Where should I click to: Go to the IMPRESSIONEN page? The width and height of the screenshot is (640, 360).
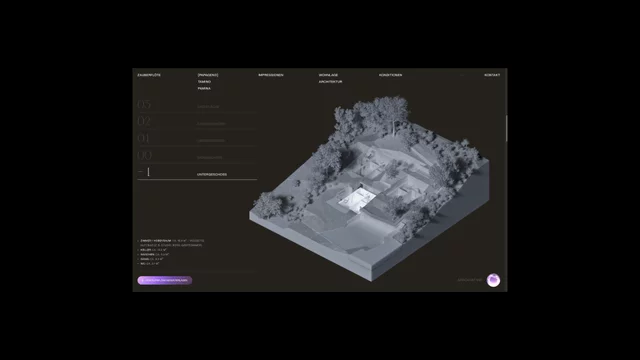[x=271, y=75]
